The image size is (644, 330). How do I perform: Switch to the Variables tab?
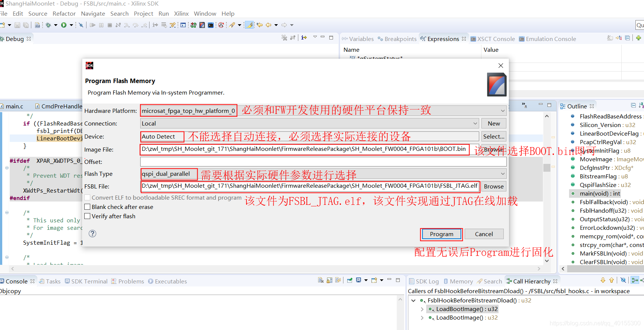tap(358, 39)
